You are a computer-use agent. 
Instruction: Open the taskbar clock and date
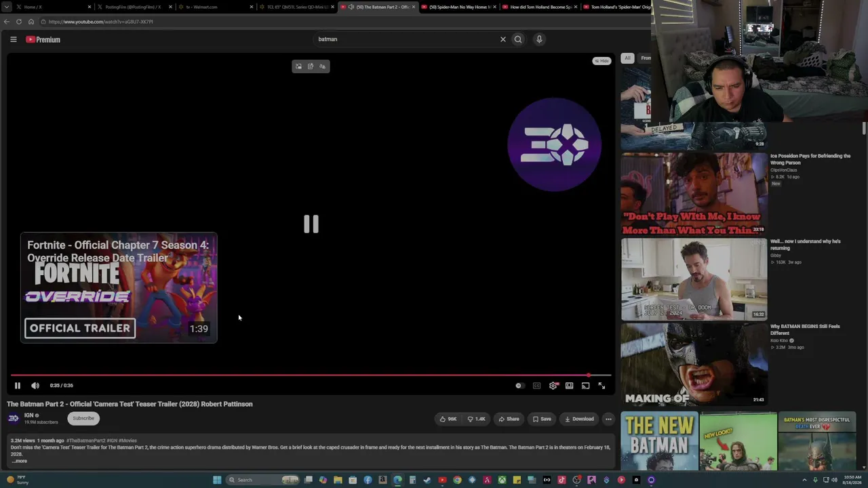tap(853, 480)
